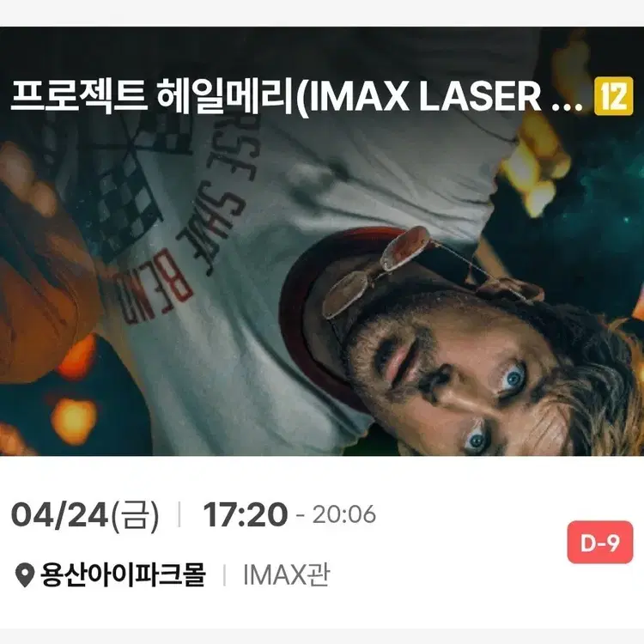Click the divider between theater and hall
The height and width of the screenshot is (644, 644).
(224, 575)
